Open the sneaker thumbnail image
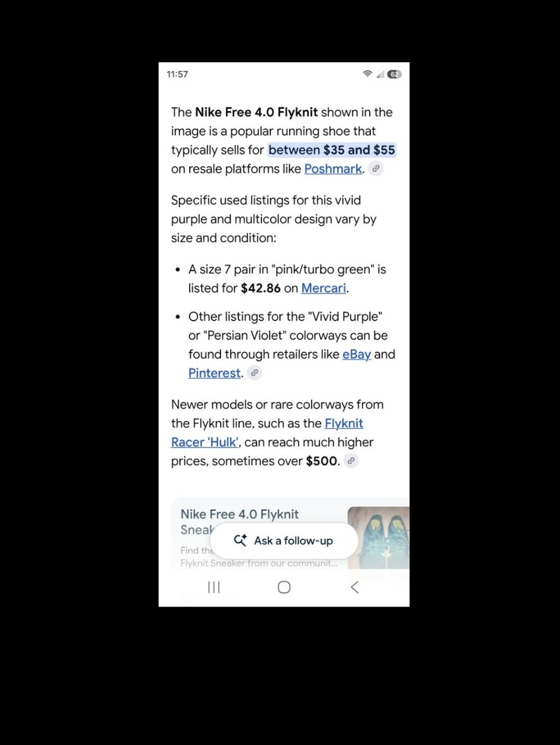Viewport: 560px width, 745px height. coord(379,538)
